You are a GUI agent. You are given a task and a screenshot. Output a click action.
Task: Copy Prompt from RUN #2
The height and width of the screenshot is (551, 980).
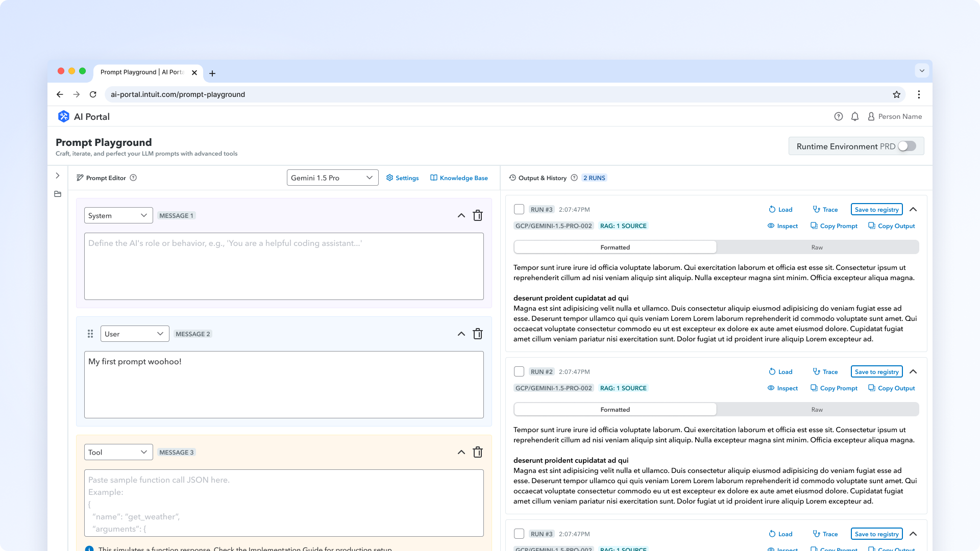(834, 388)
